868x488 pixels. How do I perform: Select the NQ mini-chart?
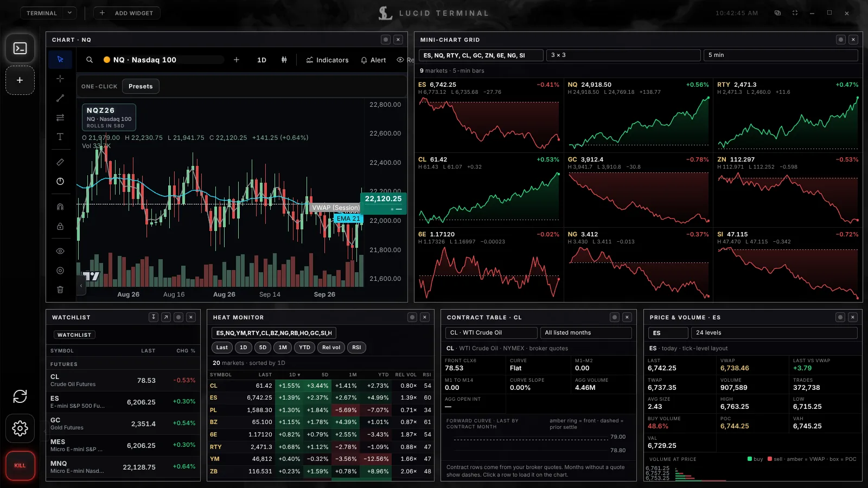(639, 115)
